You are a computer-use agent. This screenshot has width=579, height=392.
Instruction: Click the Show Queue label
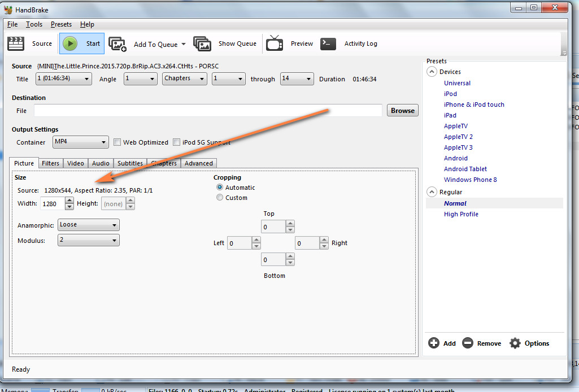237,43
